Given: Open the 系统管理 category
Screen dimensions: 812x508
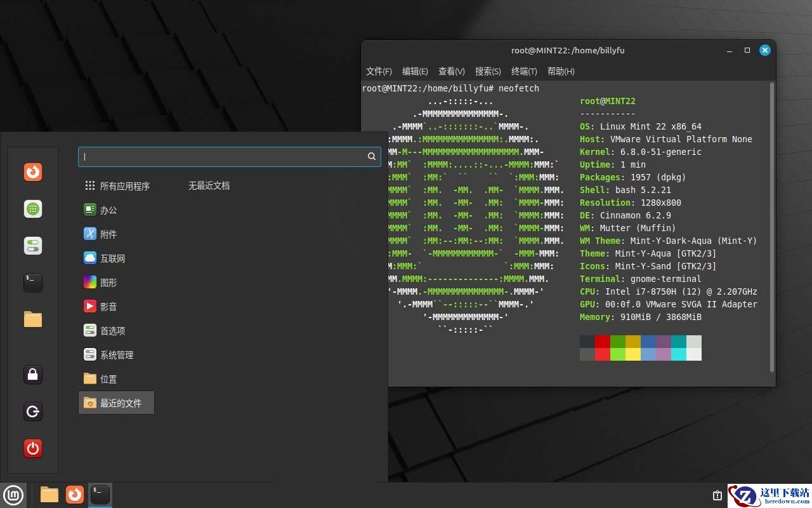Looking at the screenshot, I should tap(117, 355).
